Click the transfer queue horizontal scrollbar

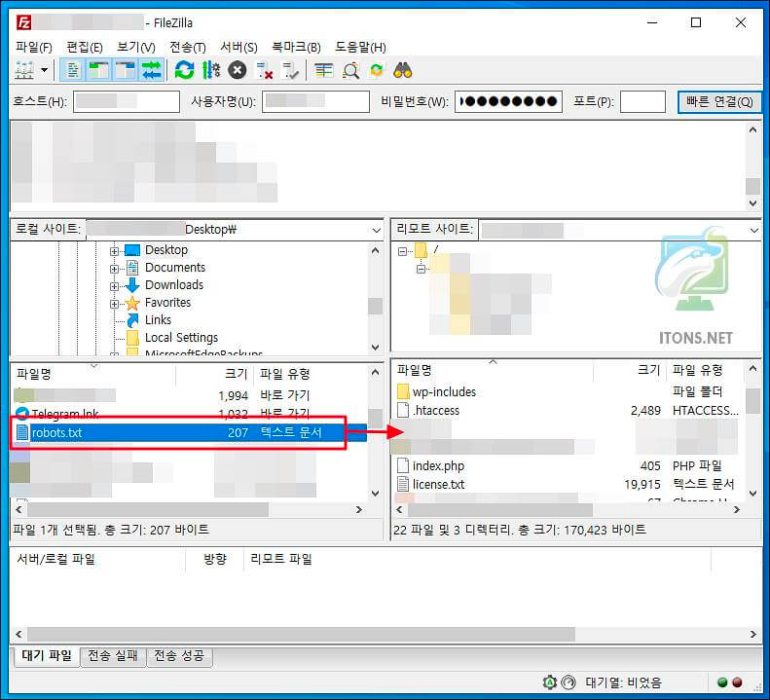292,634
